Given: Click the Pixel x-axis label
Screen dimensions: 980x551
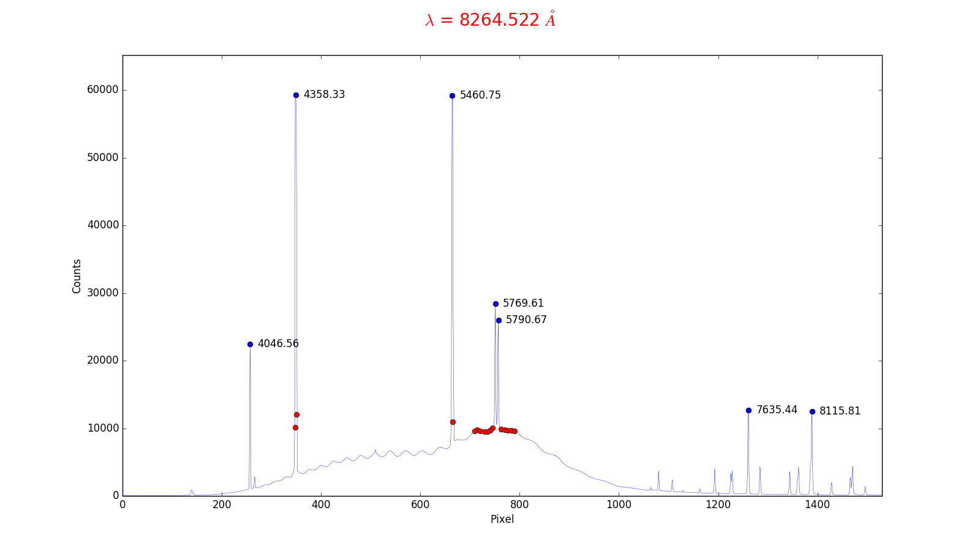Looking at the screenshot, I should pyautogui.click(x=502, y=519).
